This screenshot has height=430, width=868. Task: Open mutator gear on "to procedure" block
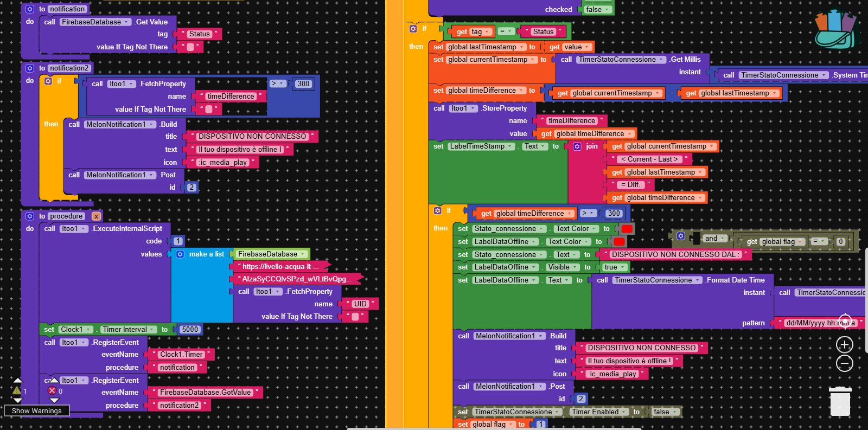click(30, 216)
